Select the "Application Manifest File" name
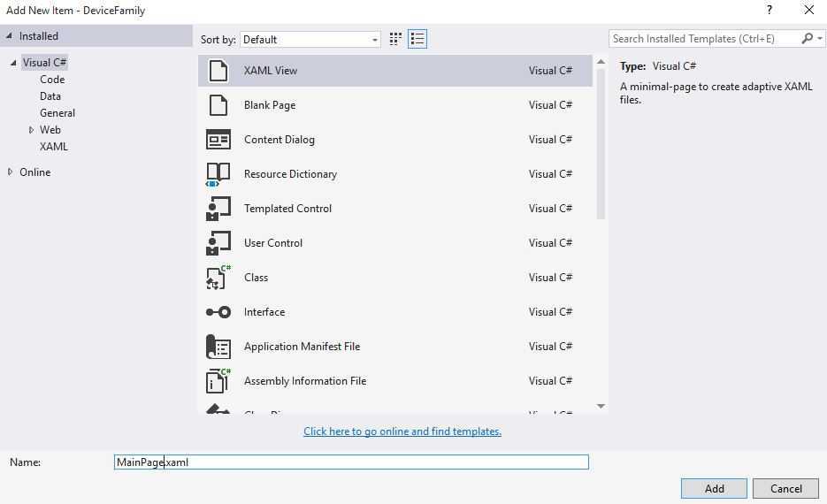Screen dimensions: 827x504 click(x=302, y=347)
